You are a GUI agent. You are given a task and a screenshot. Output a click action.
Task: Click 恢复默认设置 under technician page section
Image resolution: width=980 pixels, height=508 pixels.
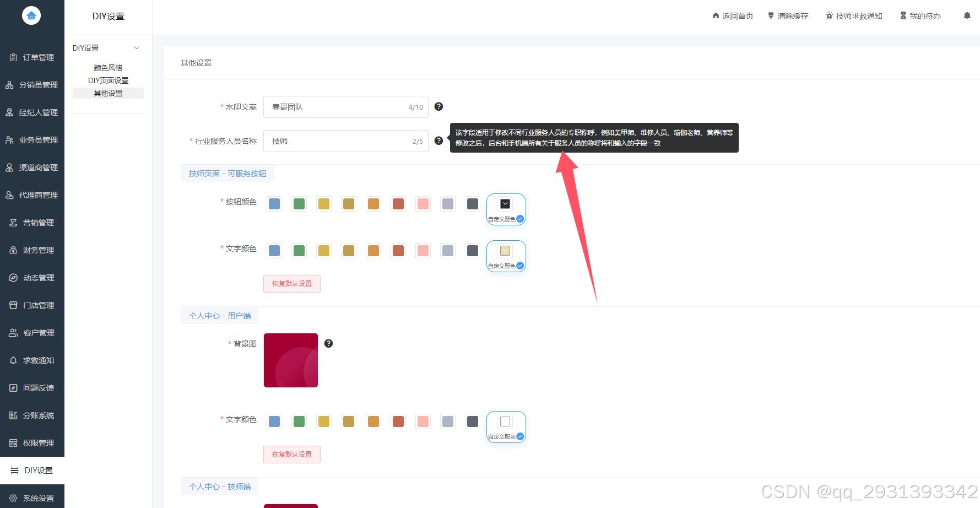tap(291, 284)
